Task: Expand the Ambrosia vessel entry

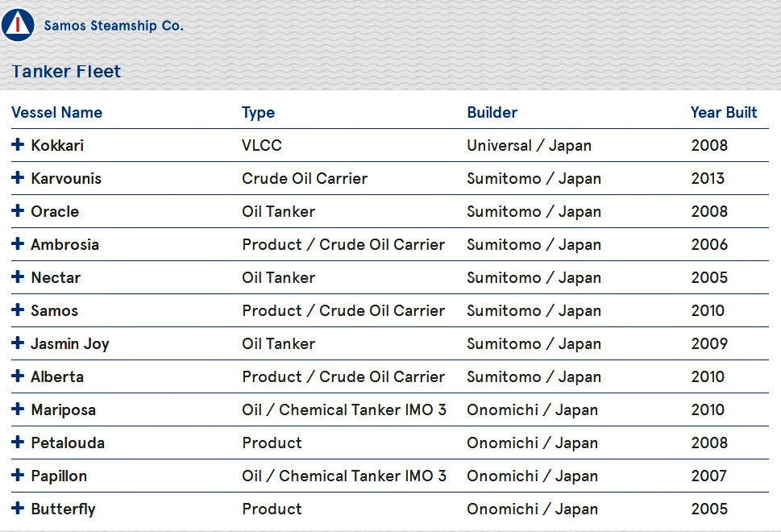Action: point(18,243)
